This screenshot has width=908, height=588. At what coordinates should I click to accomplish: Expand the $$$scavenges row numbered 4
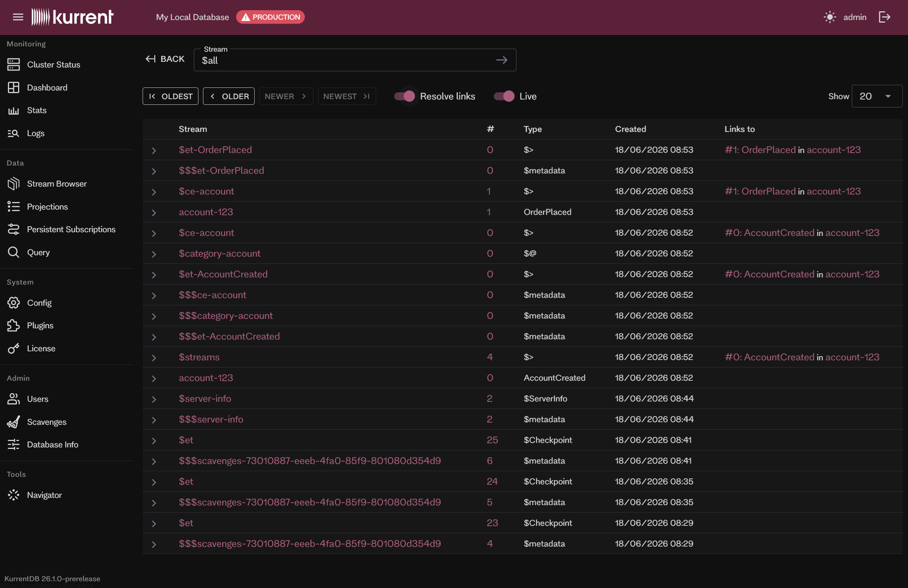click(x=154, y=545)
